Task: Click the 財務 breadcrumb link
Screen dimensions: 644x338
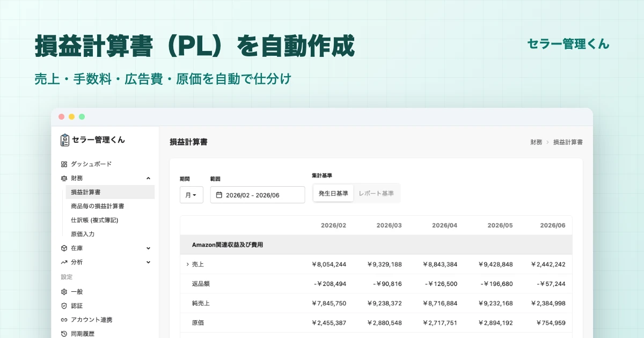Action: point(536,142)
